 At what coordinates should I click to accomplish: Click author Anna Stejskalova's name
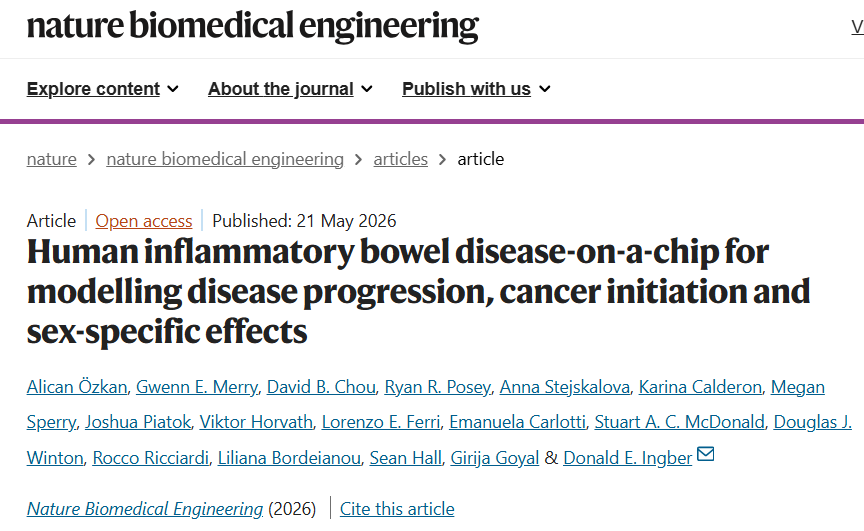pyautogui.click(x=565, y=387)
